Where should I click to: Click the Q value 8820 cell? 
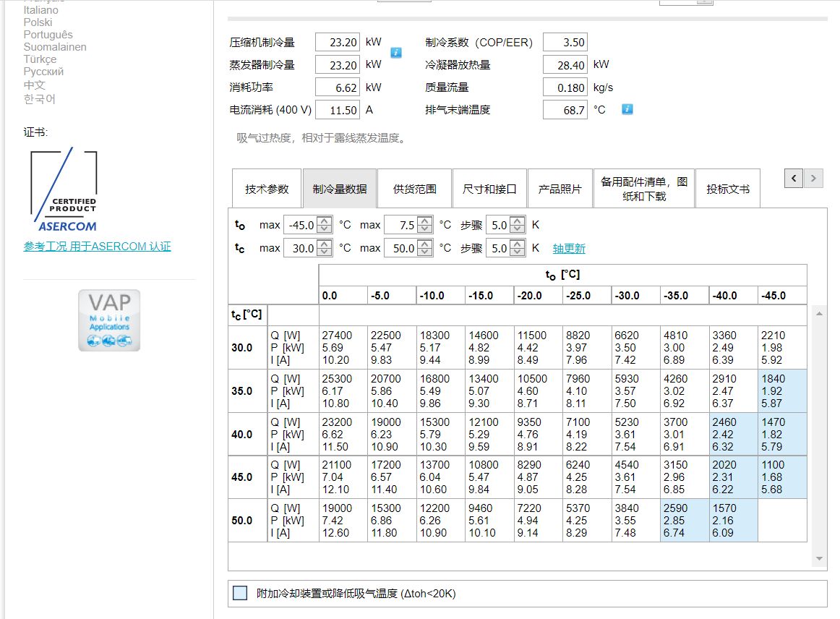point(578,336)
